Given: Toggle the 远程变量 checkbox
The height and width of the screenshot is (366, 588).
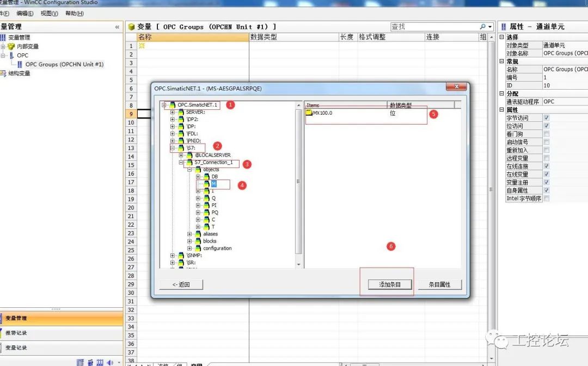Looking at the screenshot, I should tap(547, 158).
